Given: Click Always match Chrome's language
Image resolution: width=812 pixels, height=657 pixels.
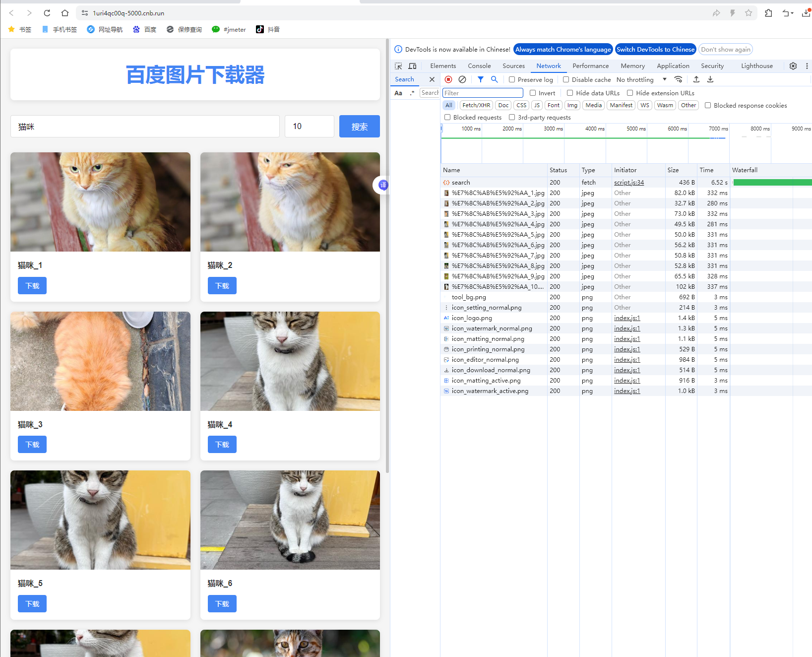Looking at the screenshot, I should (x=563, y=49).
